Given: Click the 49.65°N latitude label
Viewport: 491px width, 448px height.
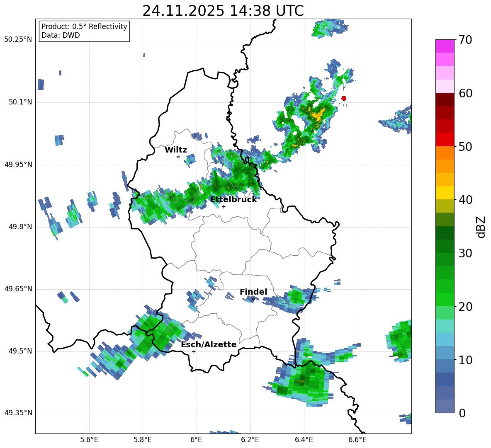Looking at the screenshot, I should click(x=18, y=288).
